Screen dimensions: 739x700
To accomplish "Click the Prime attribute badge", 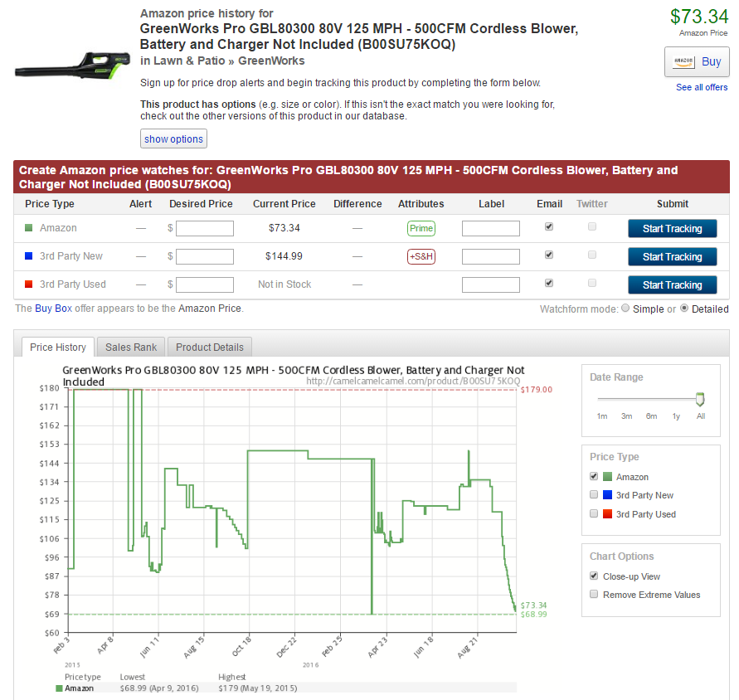I will click(421, 228).
